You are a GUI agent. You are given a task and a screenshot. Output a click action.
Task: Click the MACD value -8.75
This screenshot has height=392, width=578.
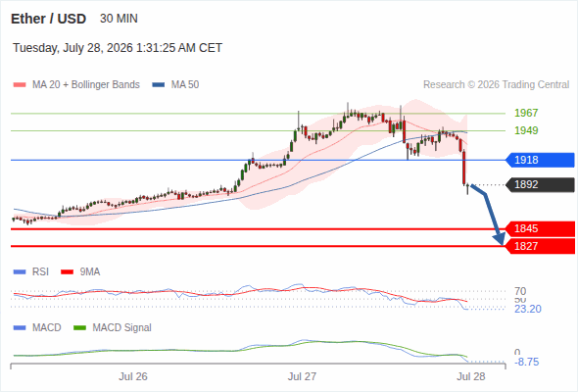click(x=527, y=363)
